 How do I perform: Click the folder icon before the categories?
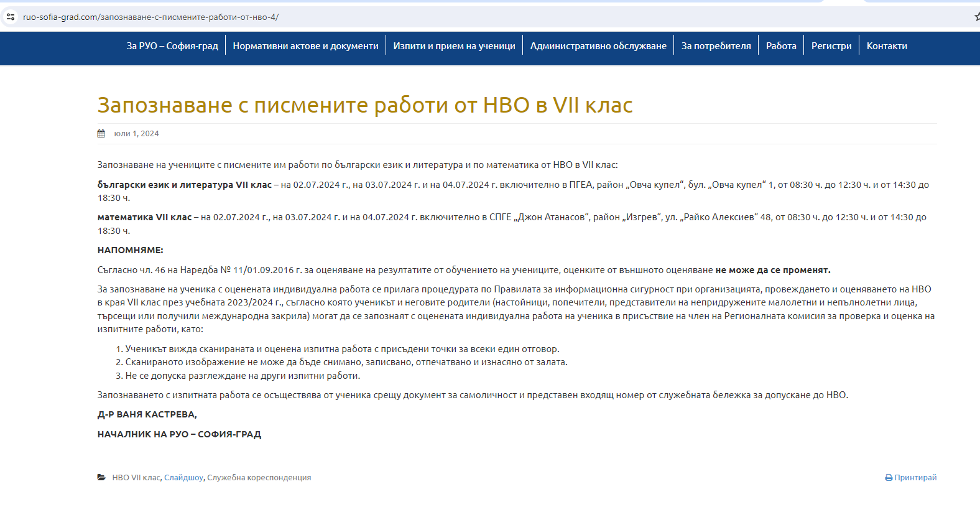click(x=101, y=478)
